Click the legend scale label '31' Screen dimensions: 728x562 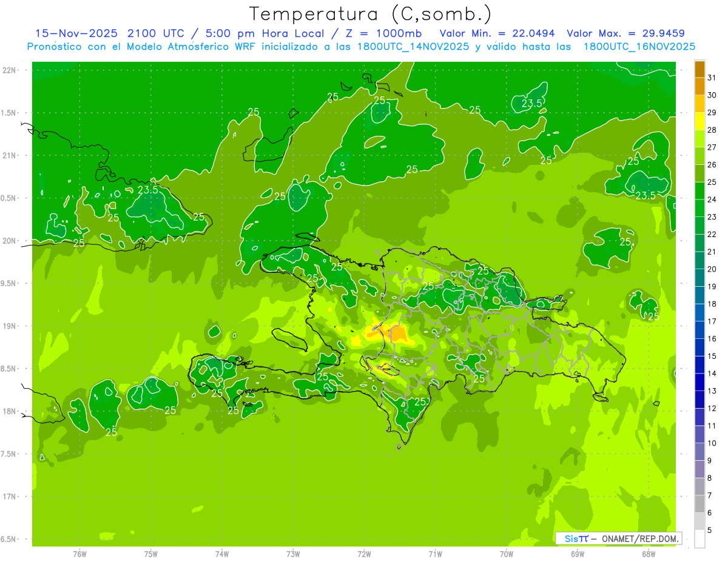tap(712, 78)
